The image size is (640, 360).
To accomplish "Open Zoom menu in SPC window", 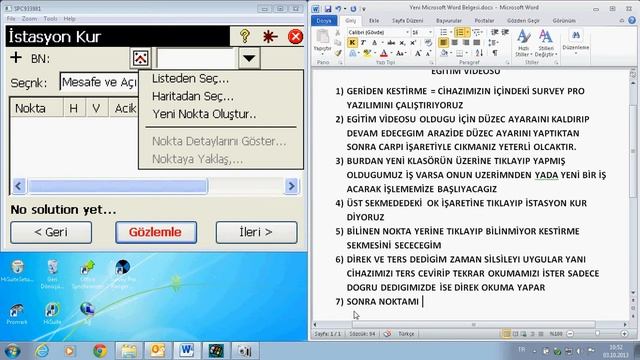I will pyautogui.click(x=29, y=19).
